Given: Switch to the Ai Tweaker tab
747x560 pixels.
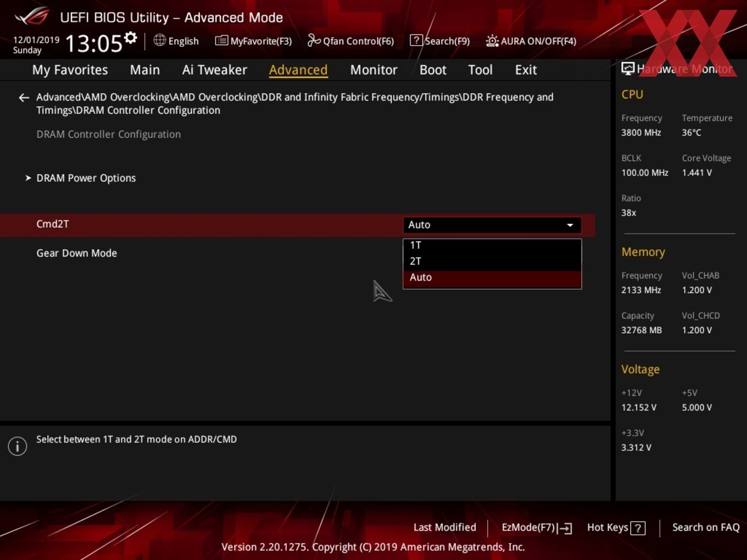Looking at the screenshot, I should (x=215, y=70).
